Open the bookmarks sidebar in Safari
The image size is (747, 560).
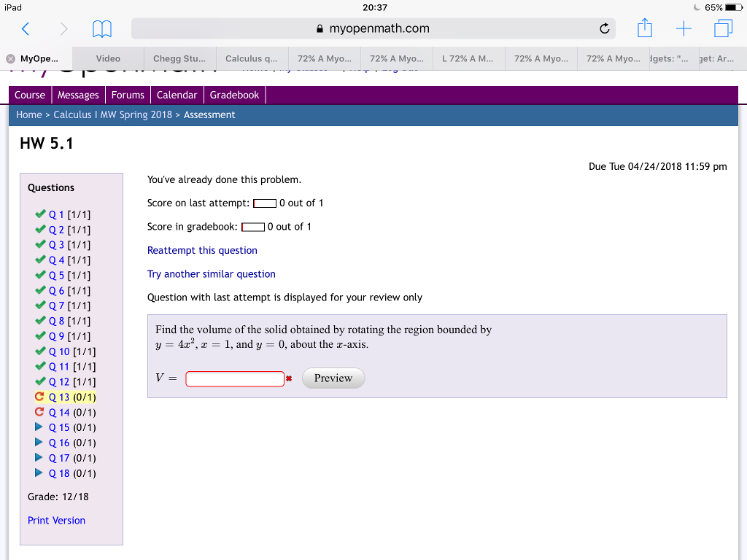tap(101, 28)
